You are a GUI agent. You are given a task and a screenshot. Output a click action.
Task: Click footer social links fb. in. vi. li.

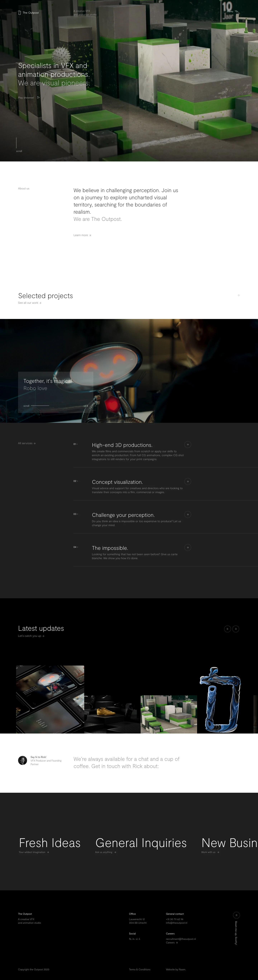click(x=135, y=939)
